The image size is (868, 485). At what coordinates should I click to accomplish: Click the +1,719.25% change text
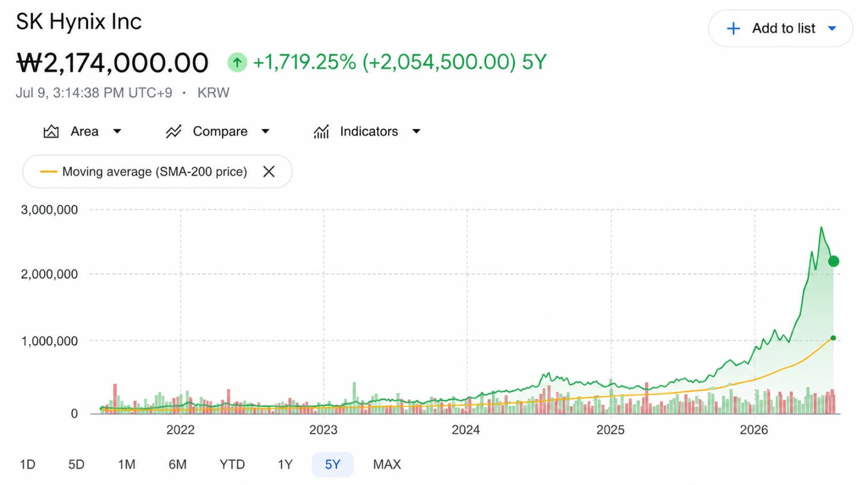(304, 62)
